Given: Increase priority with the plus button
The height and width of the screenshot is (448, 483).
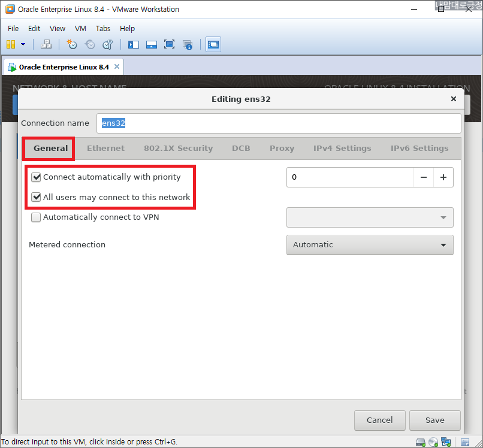Looking at the screenshot, I should tap(443, 177).
